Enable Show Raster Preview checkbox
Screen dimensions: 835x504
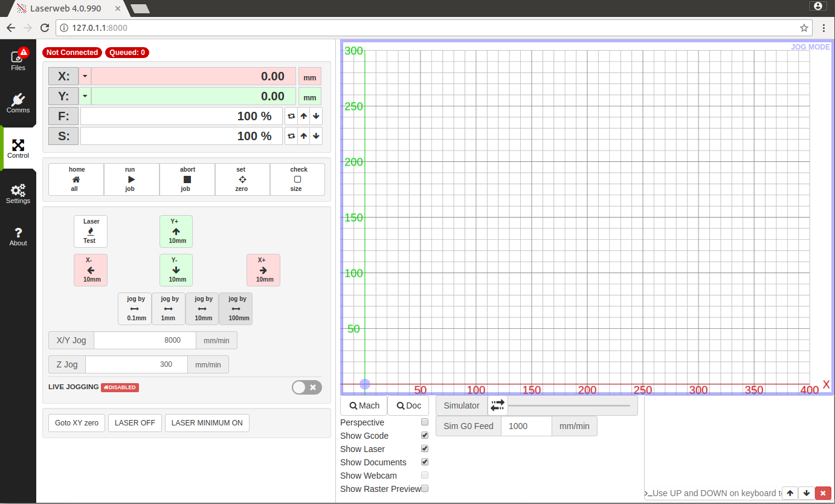click(425, 489)
